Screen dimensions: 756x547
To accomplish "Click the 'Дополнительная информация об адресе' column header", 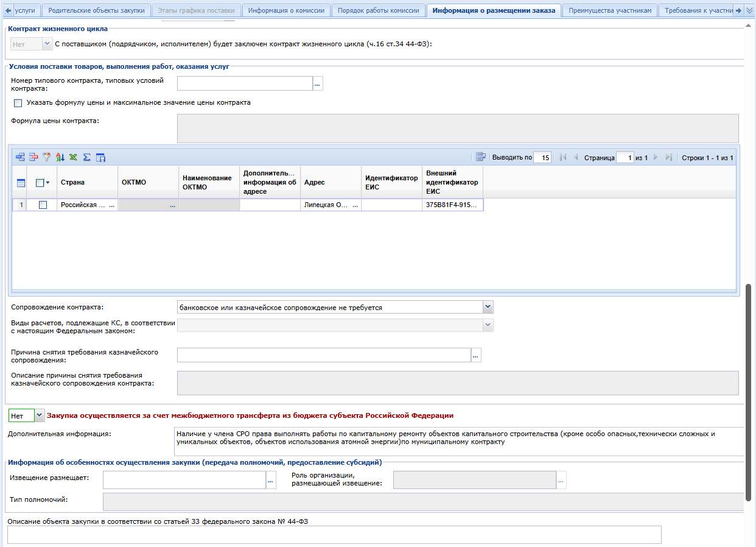I will (270, 182).
